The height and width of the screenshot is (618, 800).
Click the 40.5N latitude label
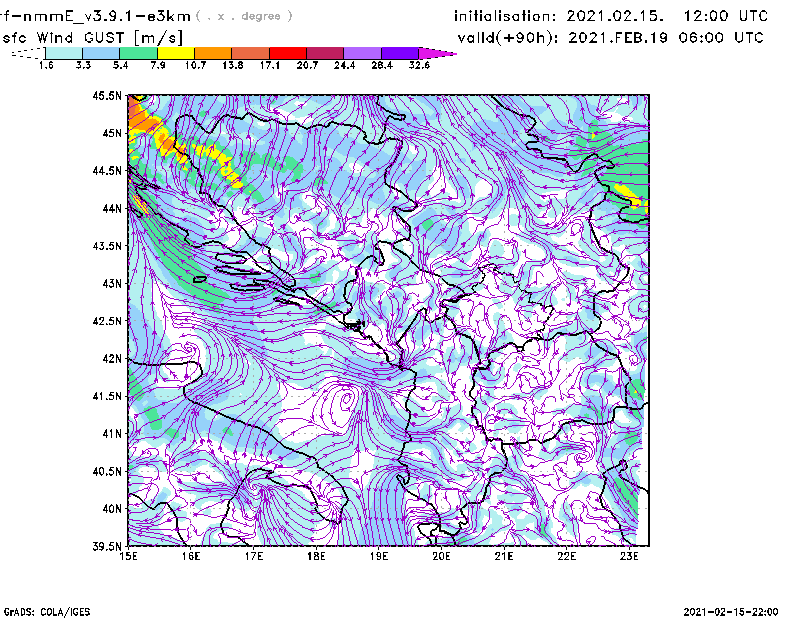pyautogui.click(x=107, y=471)
